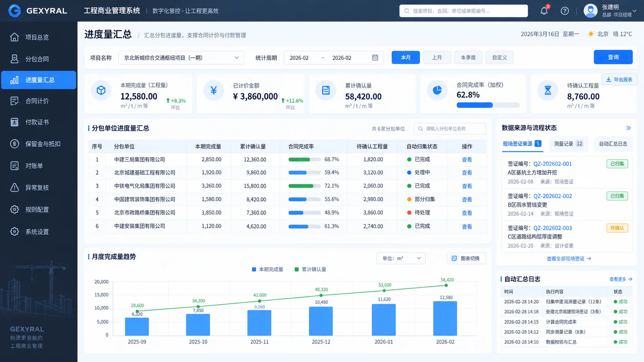Screen dimensions: 644x362
Task: Toggle the 本期完成量 legend item
Action: coord(267,269)
